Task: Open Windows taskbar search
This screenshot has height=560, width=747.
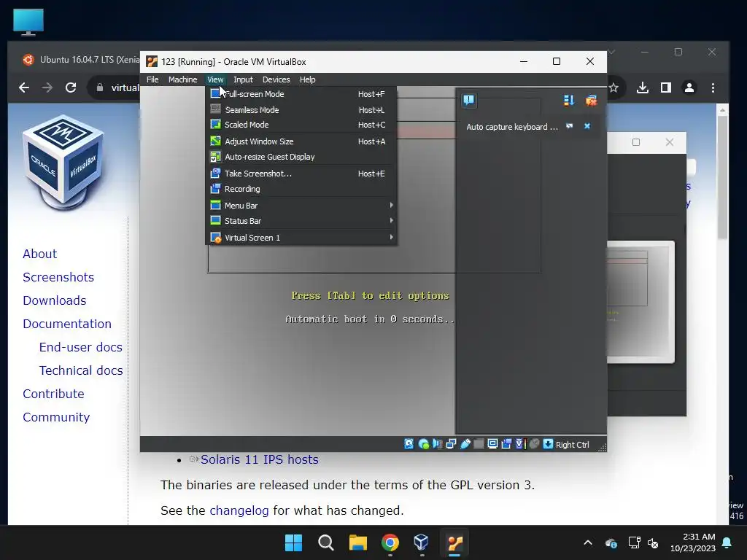Action: pos(326,542)
